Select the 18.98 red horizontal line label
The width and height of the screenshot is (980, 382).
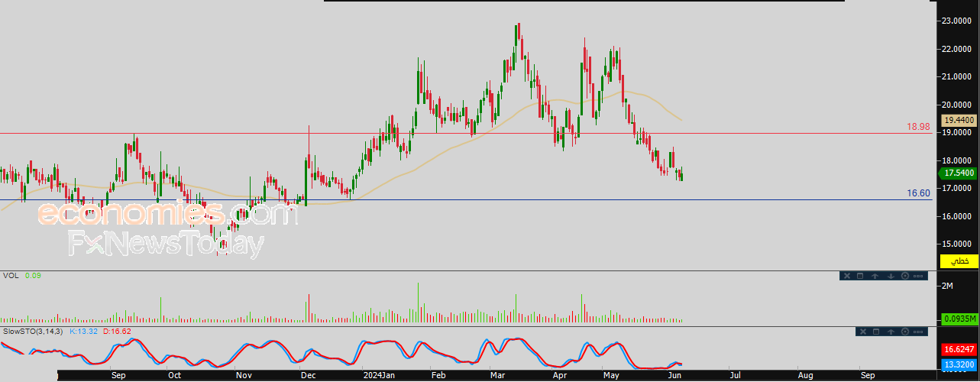click(919, 127)
